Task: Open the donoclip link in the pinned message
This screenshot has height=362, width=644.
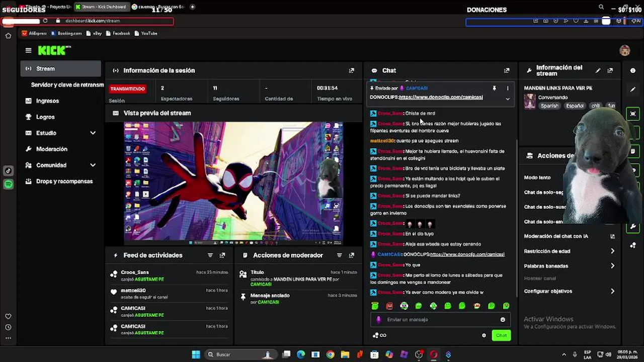Action: tap(441, 97)
